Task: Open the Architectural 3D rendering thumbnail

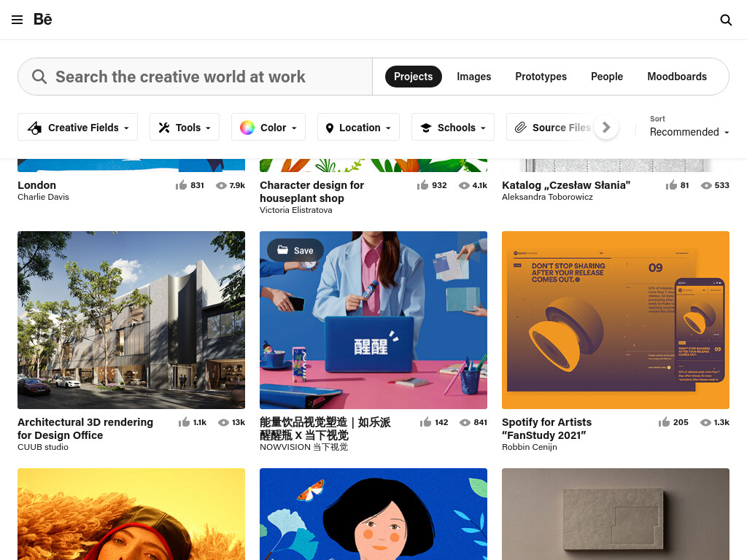Action: click(131, 320)
